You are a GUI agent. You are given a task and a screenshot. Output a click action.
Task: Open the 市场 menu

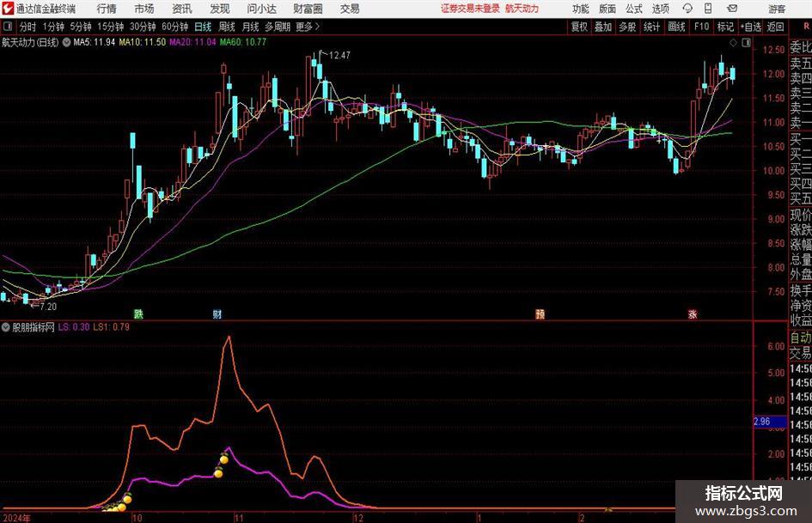click(144, 9)
